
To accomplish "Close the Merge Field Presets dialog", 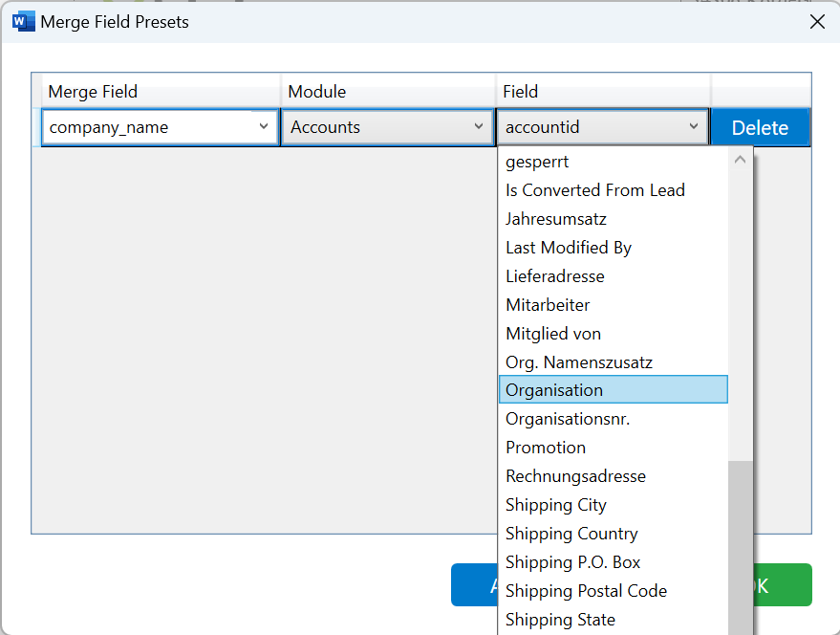I will point(817,22).
